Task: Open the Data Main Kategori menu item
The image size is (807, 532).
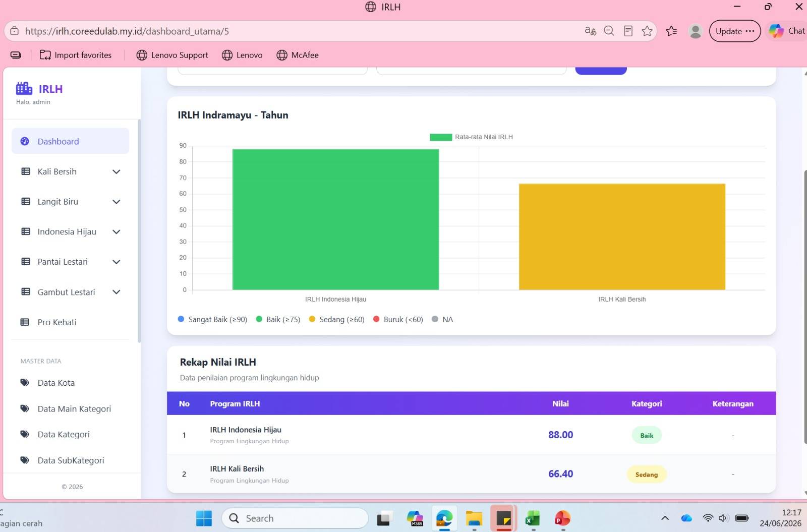Action: point(70,408)
